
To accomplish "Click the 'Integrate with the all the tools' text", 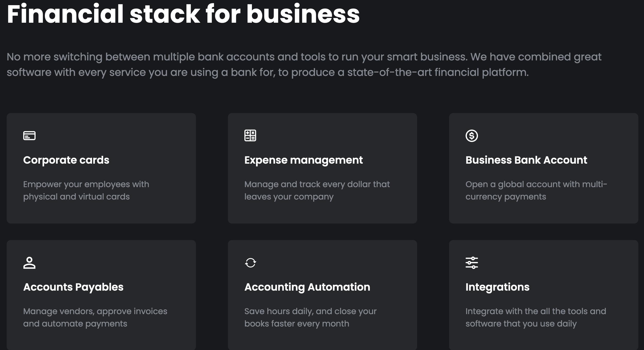I will pyautogui.click(x=535, y=317).
